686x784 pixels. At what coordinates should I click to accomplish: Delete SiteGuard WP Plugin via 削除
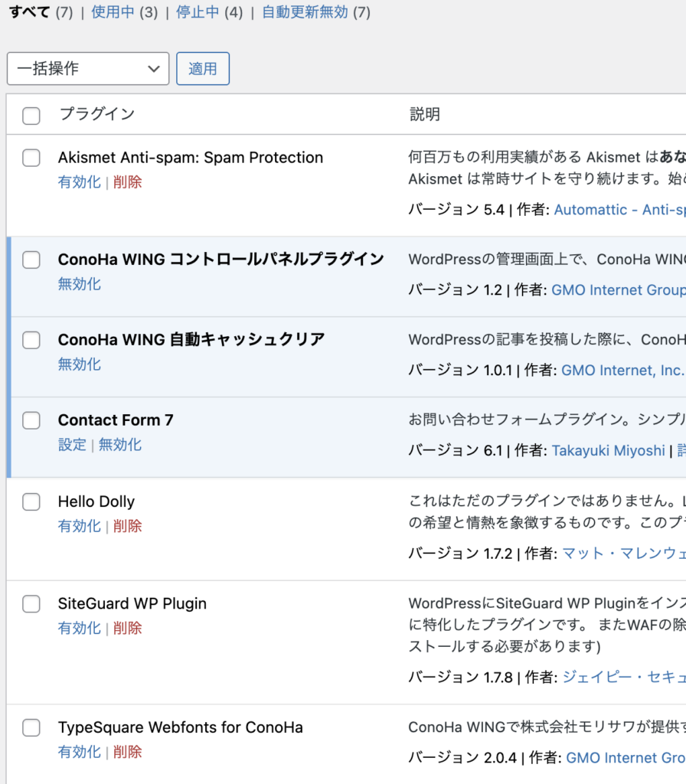click(128, 628)
